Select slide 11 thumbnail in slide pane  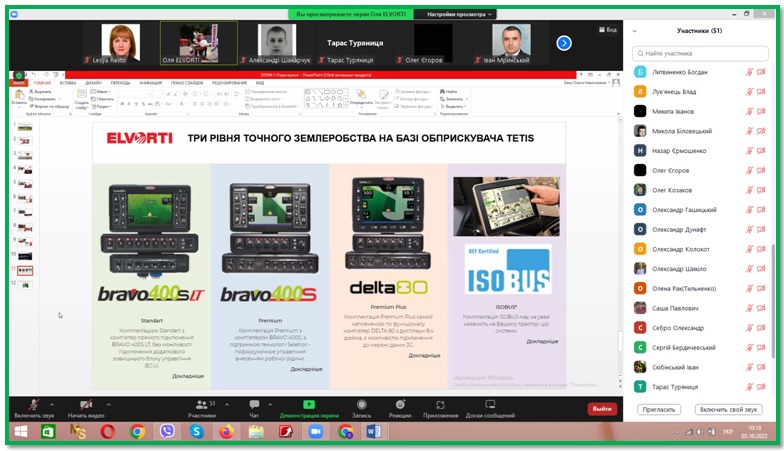point(25,270)
